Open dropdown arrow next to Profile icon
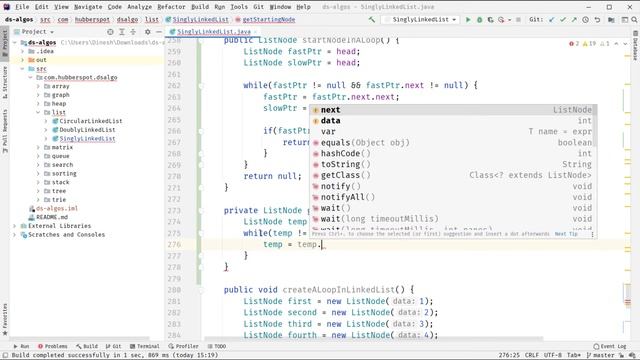Image resolution: width=640 pixels, height=360 pixels. pos(509,20)
